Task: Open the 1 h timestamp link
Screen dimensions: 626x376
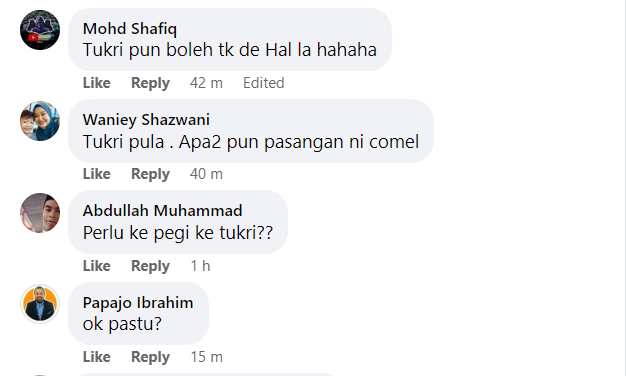Action: [x=200, y=265]
